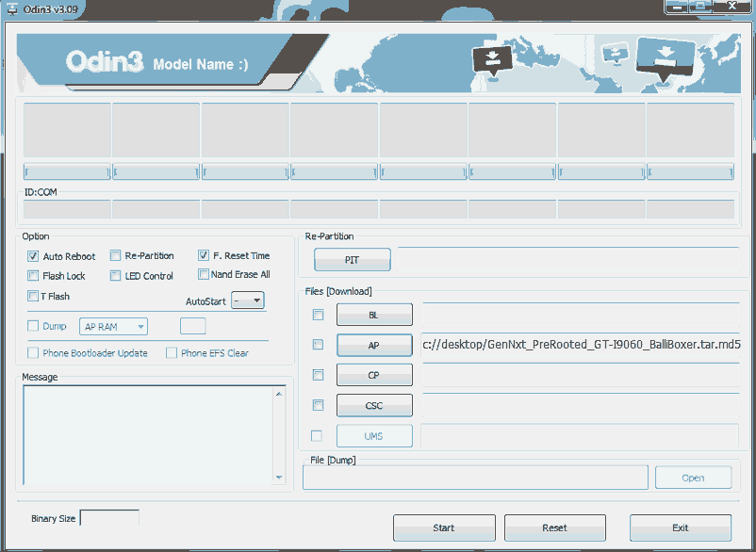Click inside the Message log box
This screenshot has height=552, width=756.
tap(149, 435)
